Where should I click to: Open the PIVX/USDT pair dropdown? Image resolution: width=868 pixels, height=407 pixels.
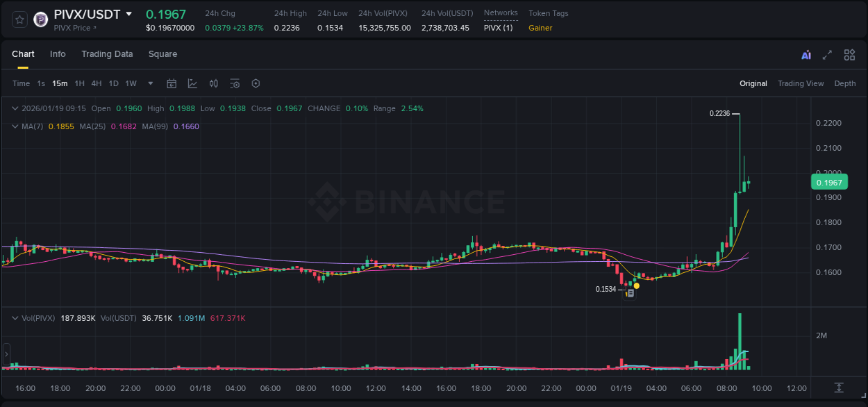point(128,14)
